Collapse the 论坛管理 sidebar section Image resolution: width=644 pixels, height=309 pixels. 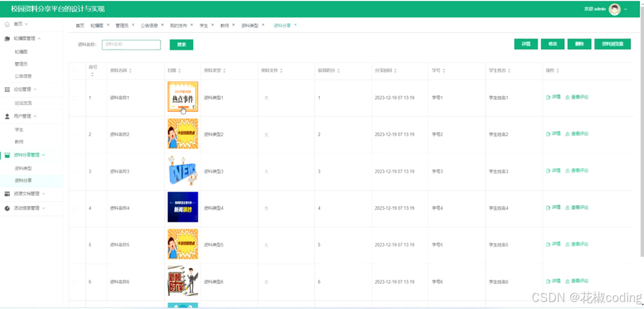click(x=31, y=89)
